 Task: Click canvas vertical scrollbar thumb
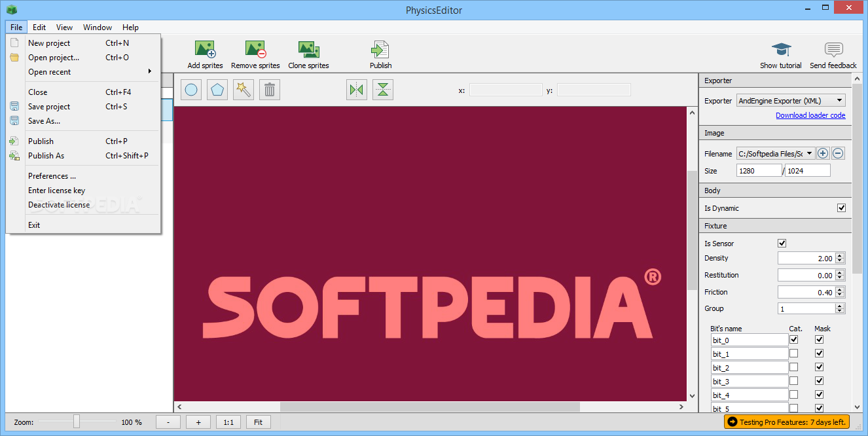(692, 230)
